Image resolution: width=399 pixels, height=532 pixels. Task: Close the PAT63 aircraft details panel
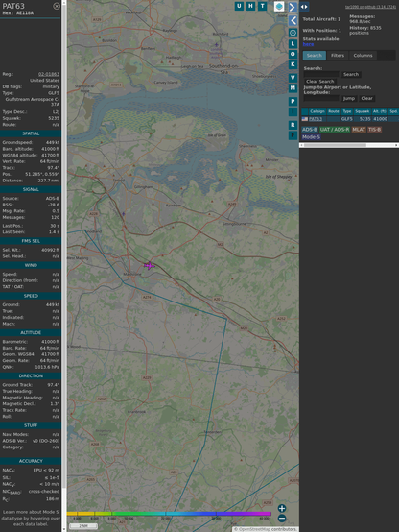[x=57, y=6]
